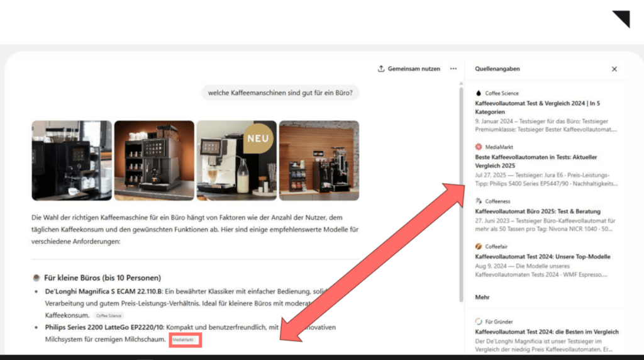Click the De'Longhi Magnifica S ECAM 22.110.B text

104,291
